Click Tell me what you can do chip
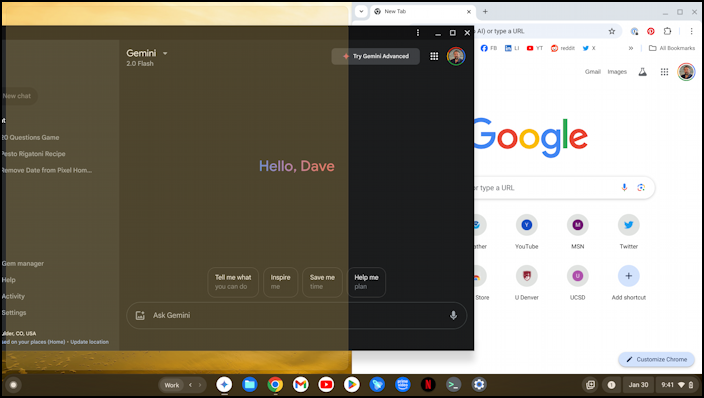Viewport: 704px width, 398px height. [233, 282]
